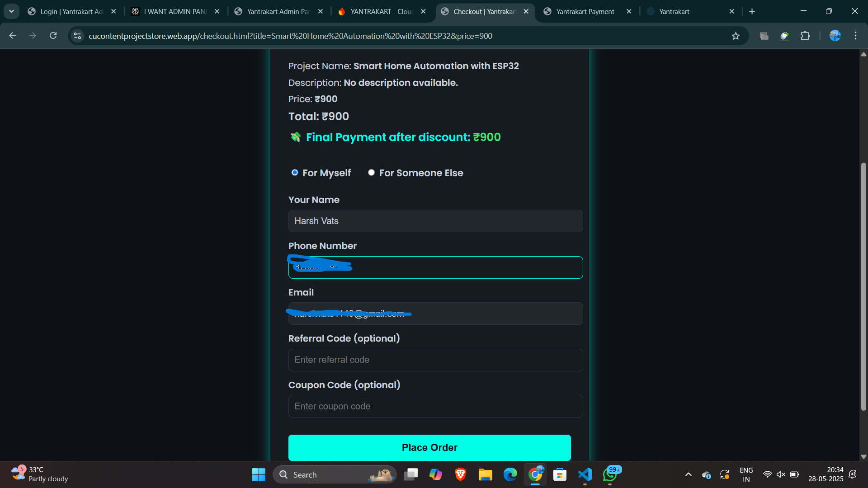Show hidden icons in the system tray
Viewport: 868px width, 488px height.
click(x=688, y=474)
